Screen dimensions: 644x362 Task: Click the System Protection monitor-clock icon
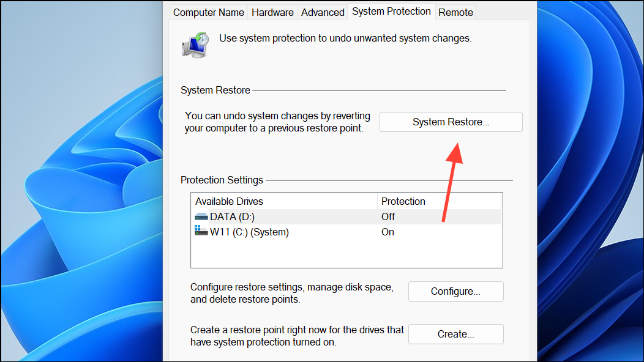(195, 45)
